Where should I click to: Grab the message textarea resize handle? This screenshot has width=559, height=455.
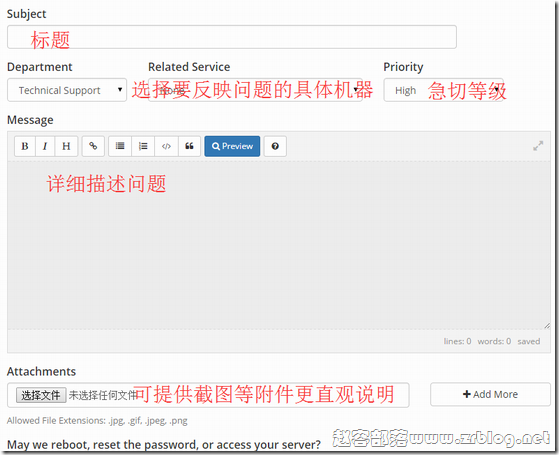[x=547, y=325]
